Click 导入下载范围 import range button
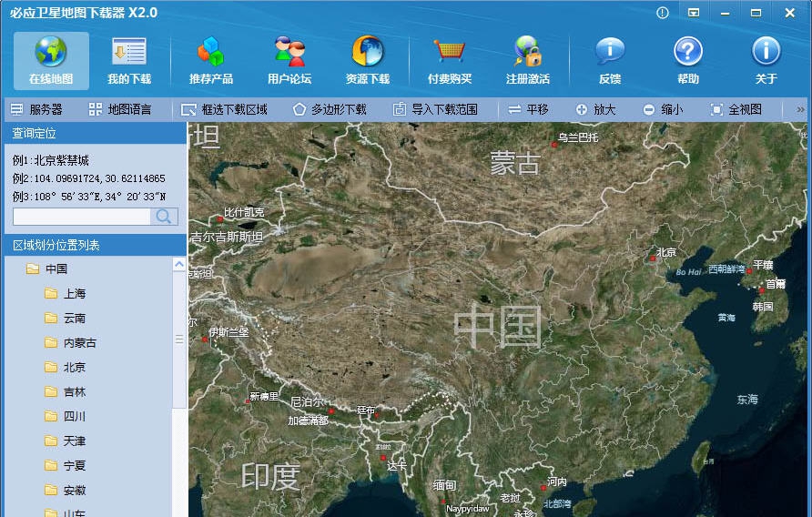The width and height of the screenshot is (812, 517). [435, 109]
